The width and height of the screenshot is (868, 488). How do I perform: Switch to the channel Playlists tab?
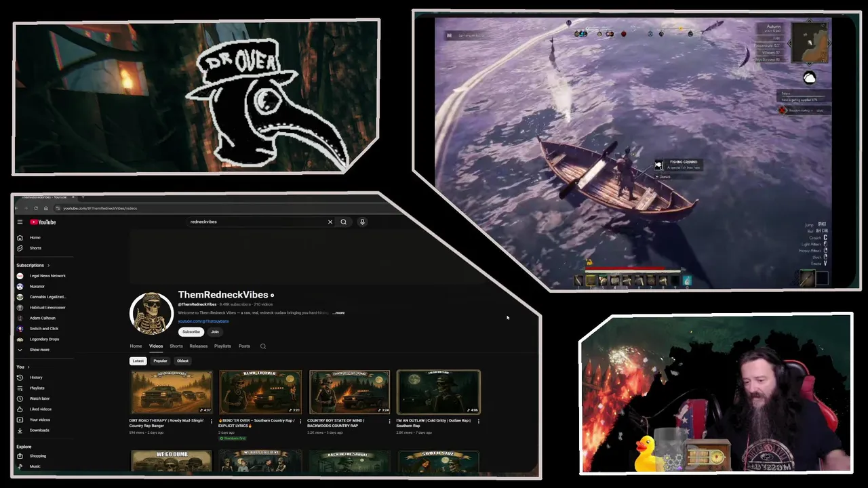222,346
